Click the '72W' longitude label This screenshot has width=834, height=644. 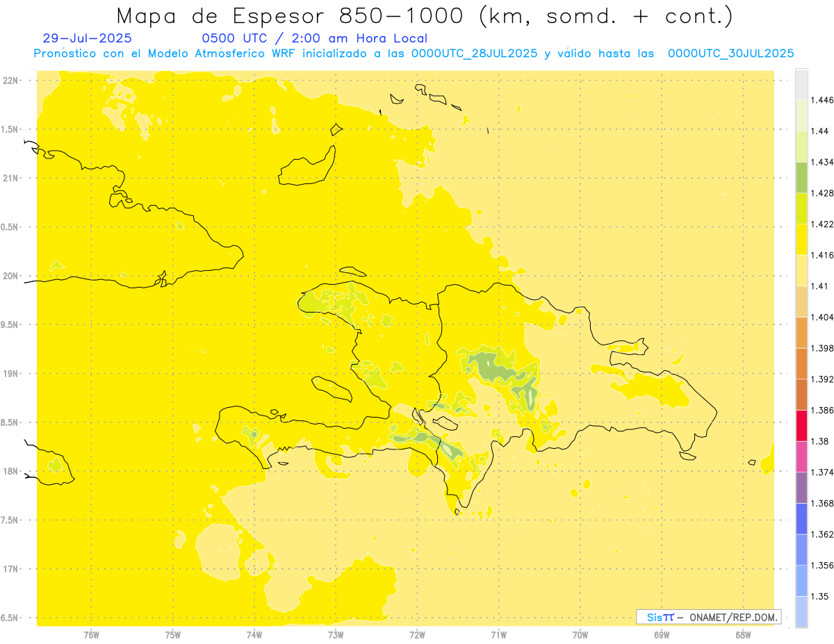418,634
